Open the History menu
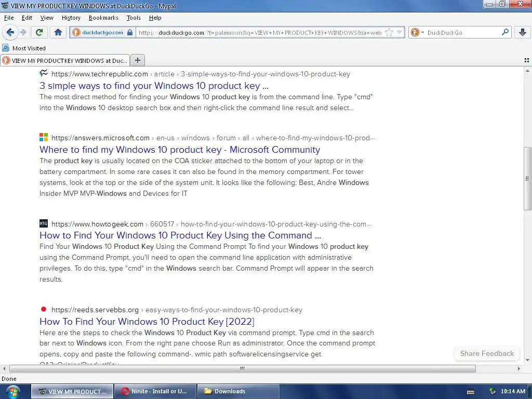 [x=71, y=18]
